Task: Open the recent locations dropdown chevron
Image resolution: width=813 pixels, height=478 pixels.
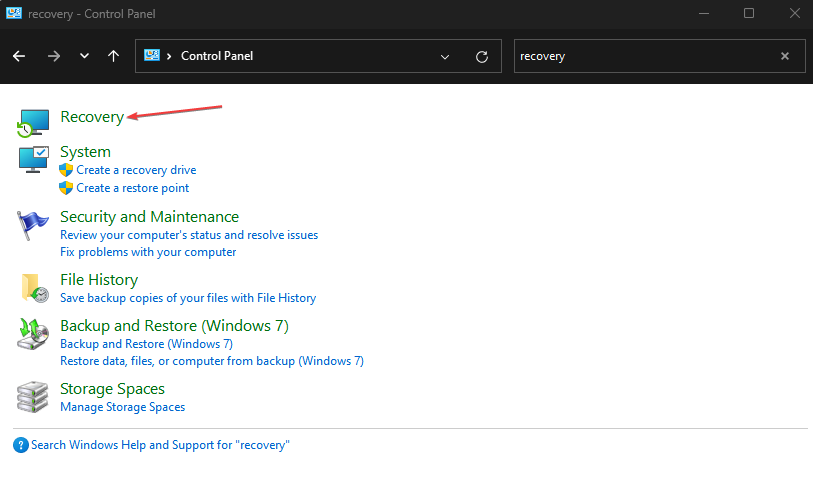Action: tap(84, 56)
